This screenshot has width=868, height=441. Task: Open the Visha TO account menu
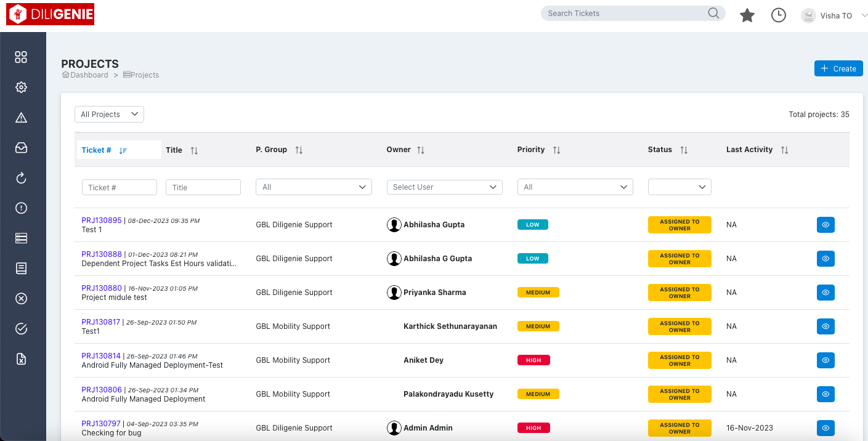[834, 15]
